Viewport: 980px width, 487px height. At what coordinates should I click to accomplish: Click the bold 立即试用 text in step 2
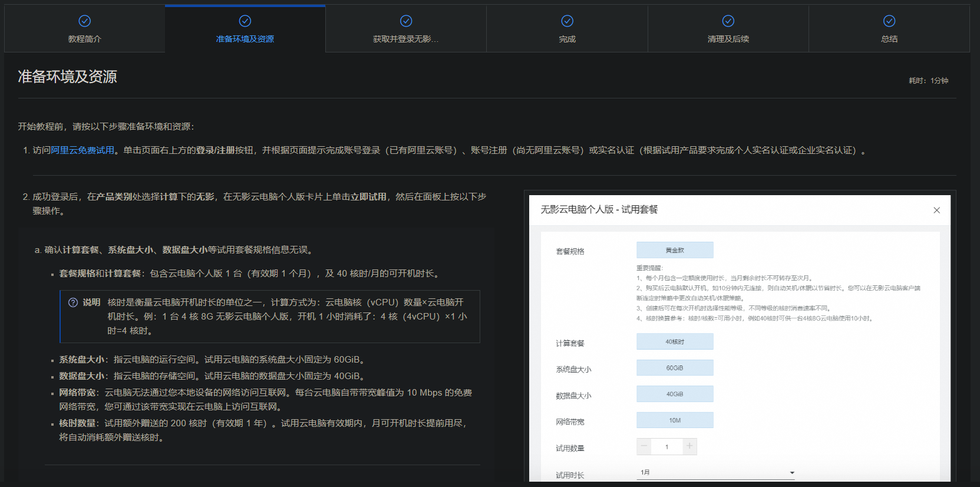click(x=368, y=197)
